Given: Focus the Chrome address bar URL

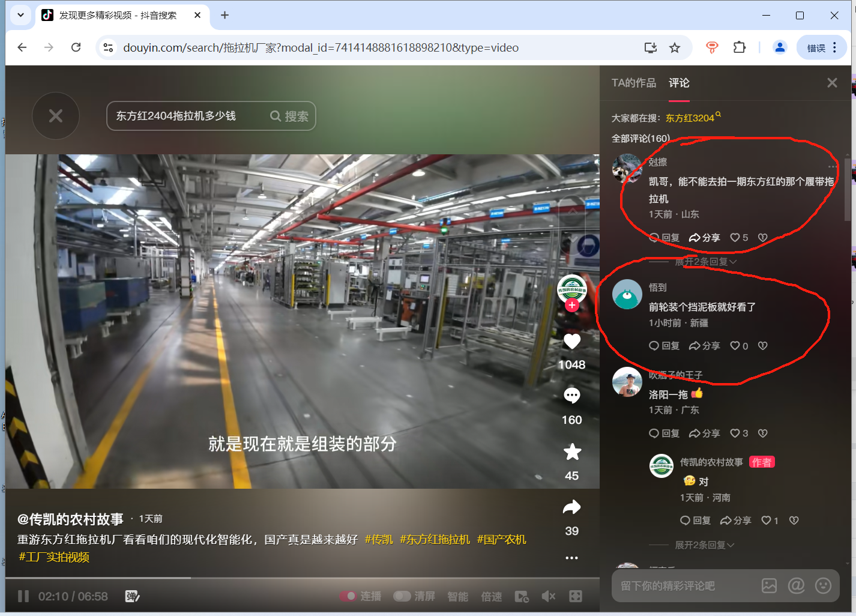Looking at the screenshot, I should point(321,47).
